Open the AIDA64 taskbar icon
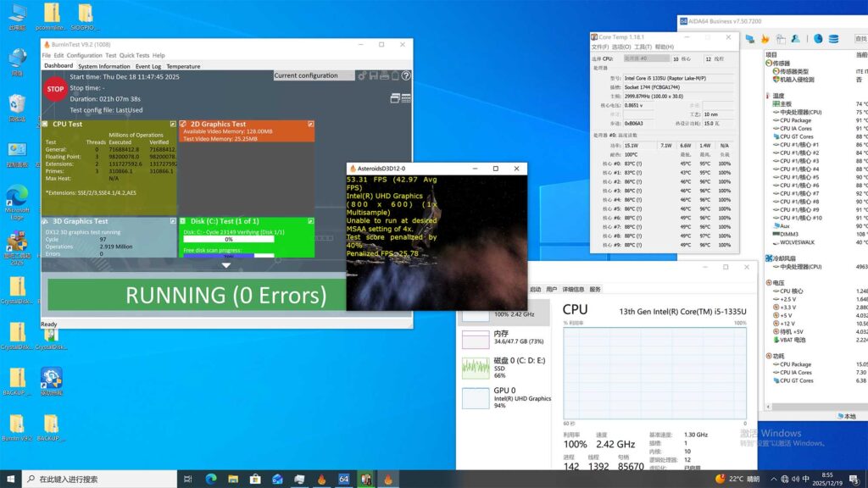Screen dimensions: 868x488 344,480
